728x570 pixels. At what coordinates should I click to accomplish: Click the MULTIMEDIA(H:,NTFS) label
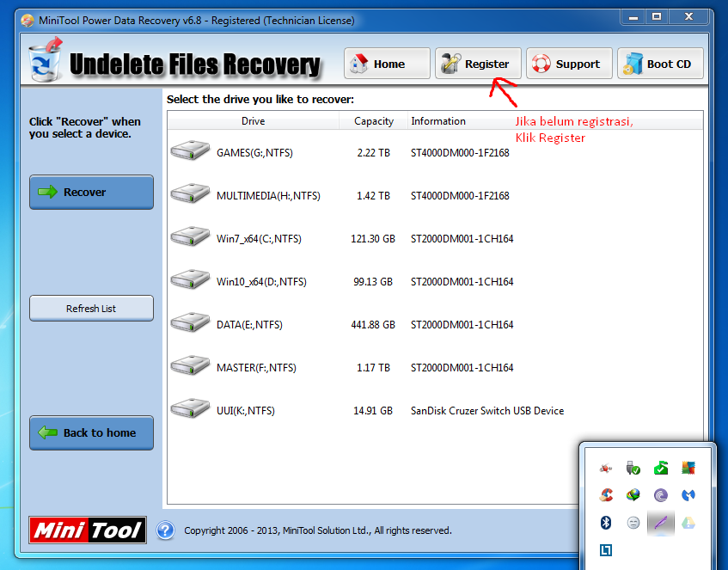(268, 195)
